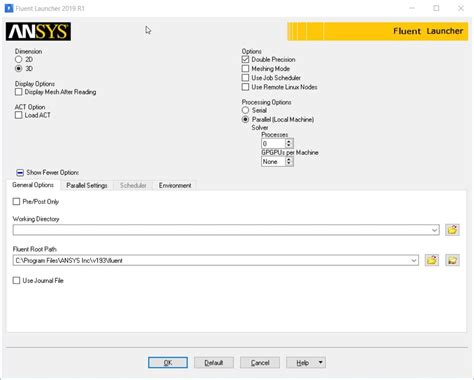Open Fluent Root Path dropdown arrow
The height and width of the screenshot is (380, 474).
coord(414,260)
